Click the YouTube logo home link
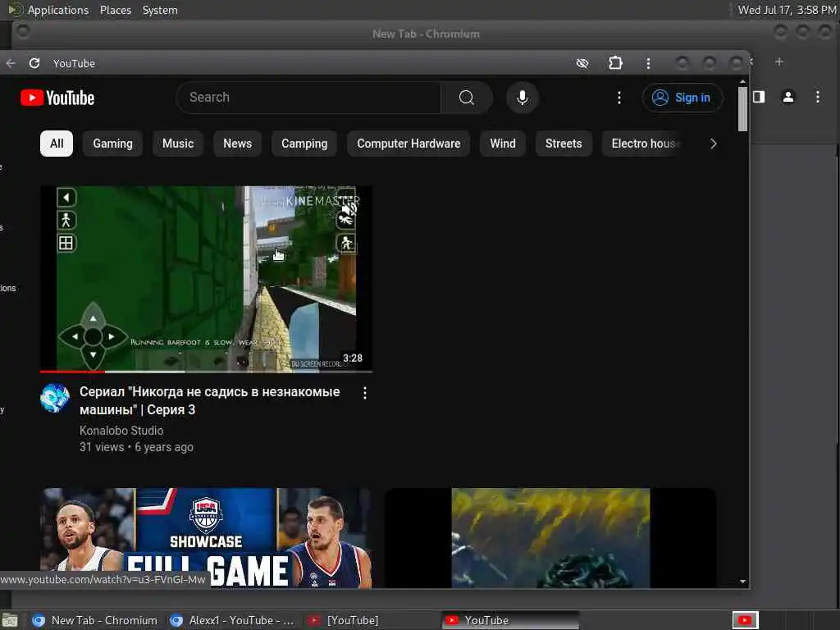840x630 pixels. [x=57, y=98]
